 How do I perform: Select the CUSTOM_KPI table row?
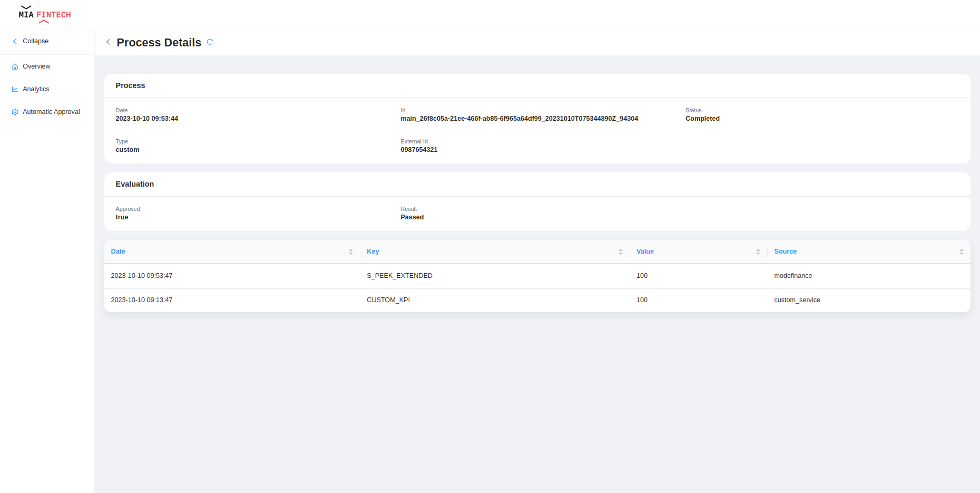[388, 300]
